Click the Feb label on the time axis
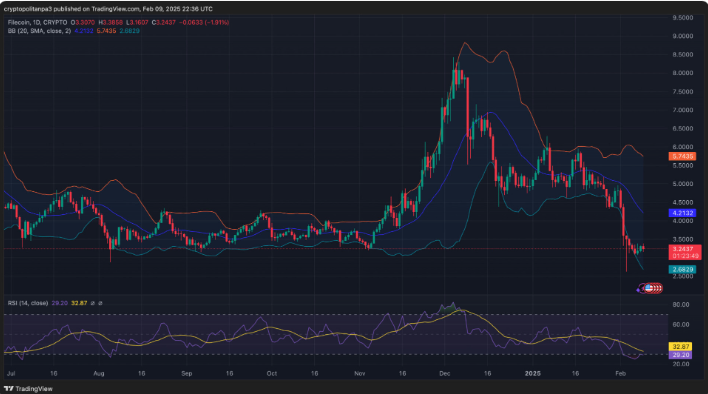This screenshot has width=708, height=394. tap(621, 374)
